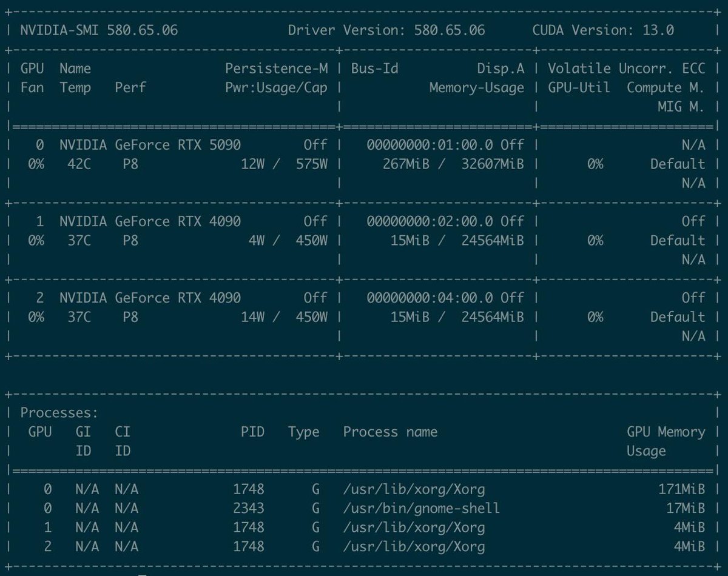This screenshot has width=728, height=576.
Task: Click the "Compute M." column header
Action: (666, 88)
